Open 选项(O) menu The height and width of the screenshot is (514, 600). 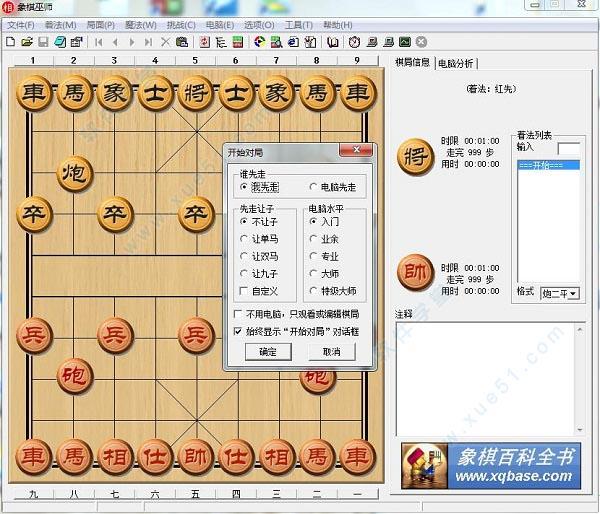click(259, 25)
